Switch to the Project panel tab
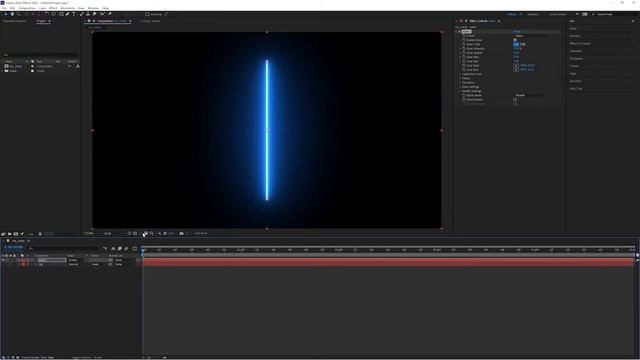The image size is (640, 360). pos(41,21)
